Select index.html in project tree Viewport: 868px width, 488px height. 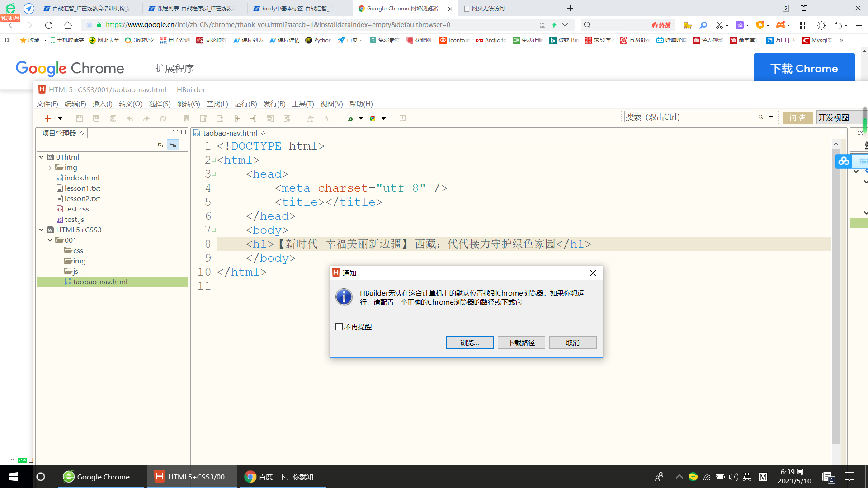[x=82, y=178]
